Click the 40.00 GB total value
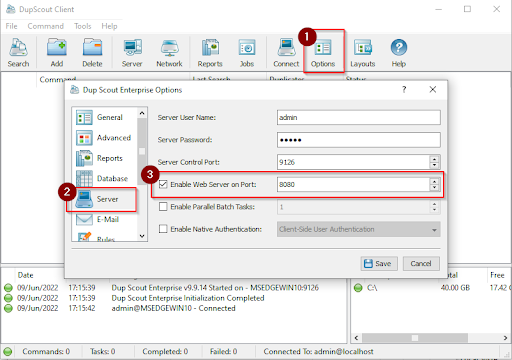This screenshot has height=360, width=512. pyautogui.click(x=455, y=288)
